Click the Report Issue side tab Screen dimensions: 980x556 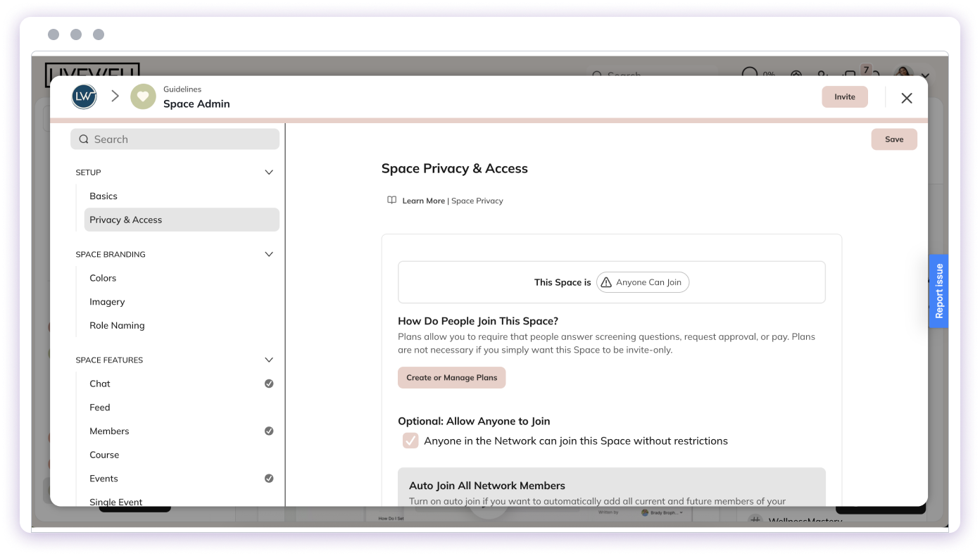938,291
